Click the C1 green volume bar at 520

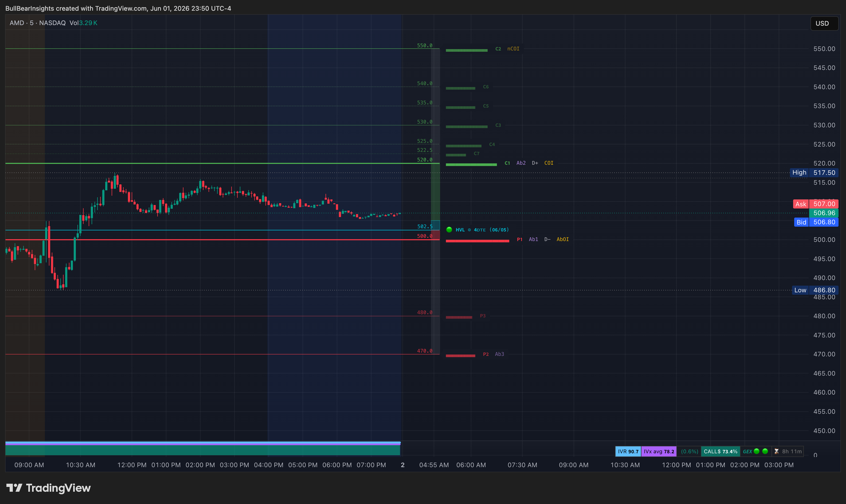471,165
